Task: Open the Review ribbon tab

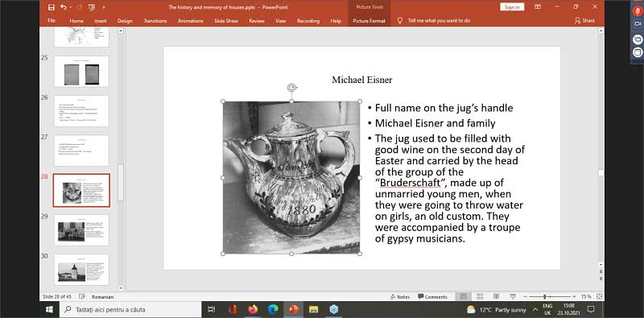Action: click(256, 21)
